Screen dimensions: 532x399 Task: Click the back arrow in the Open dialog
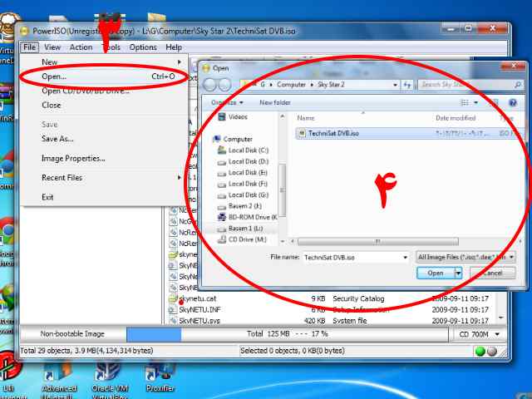(210, 85)
